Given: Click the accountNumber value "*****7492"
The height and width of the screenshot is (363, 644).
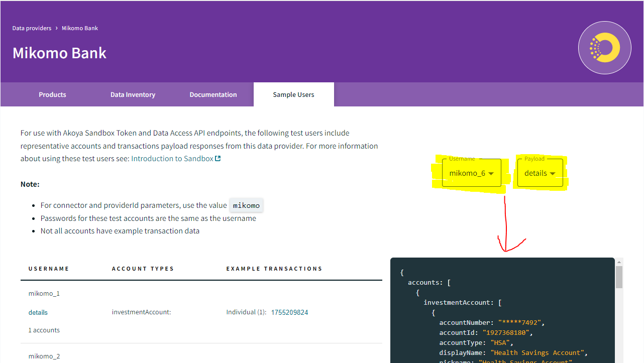Looking at the screenshot, I should (x=521, y=322).
